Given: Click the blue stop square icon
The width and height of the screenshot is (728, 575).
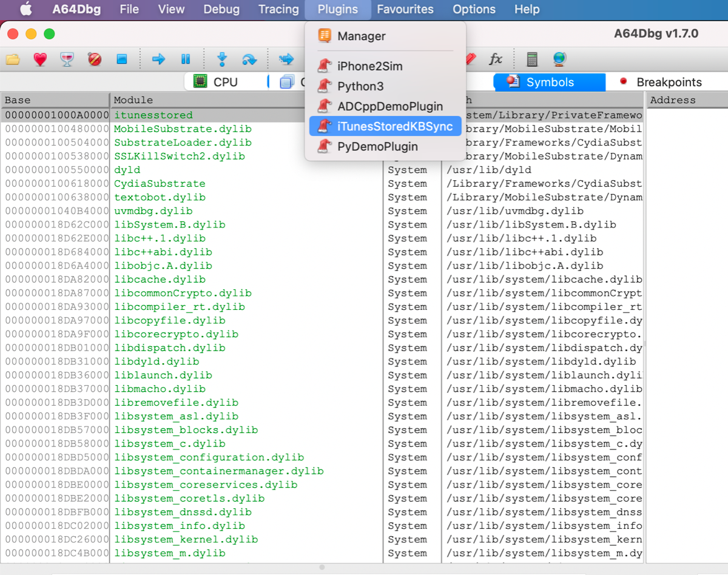Looking at the screenshot, I should [x=122, y=59].
